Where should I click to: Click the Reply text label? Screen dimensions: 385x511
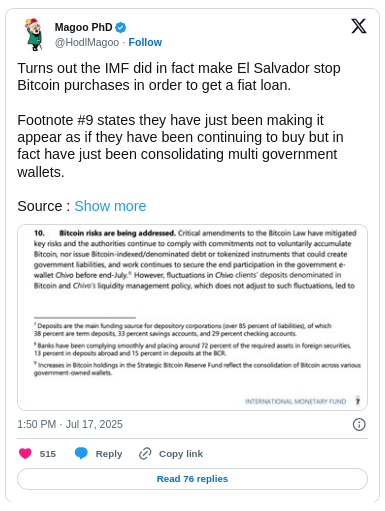[109, 454]
